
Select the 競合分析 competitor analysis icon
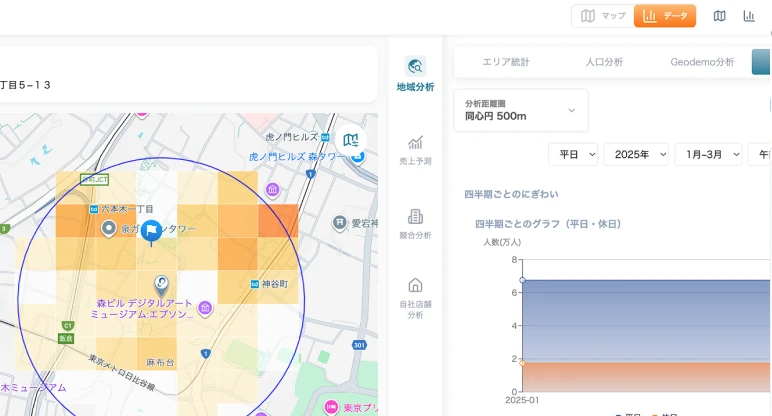415,224
